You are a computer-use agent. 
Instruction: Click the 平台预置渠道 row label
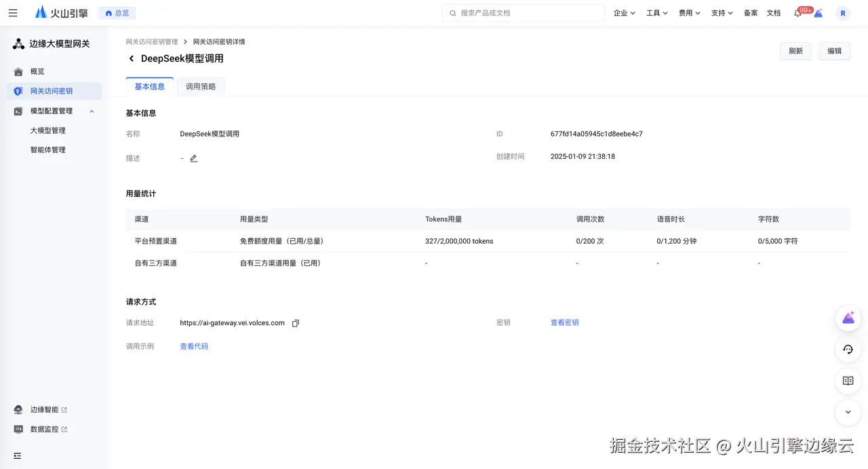pyautogui.click(x=156, y=241)
